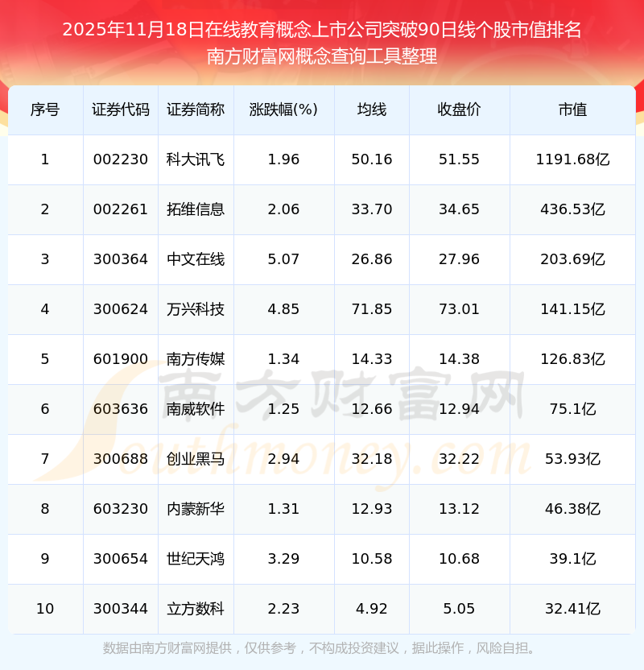Click the disclaimer text at the bottom
Viewport: 644px width, 670px height.
(x=320, y=648)
